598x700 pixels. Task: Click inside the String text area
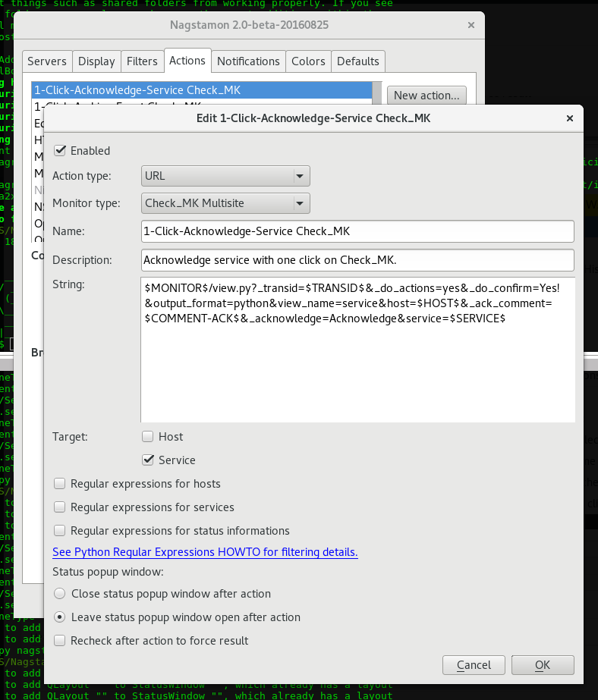click(x=357, y=364)
